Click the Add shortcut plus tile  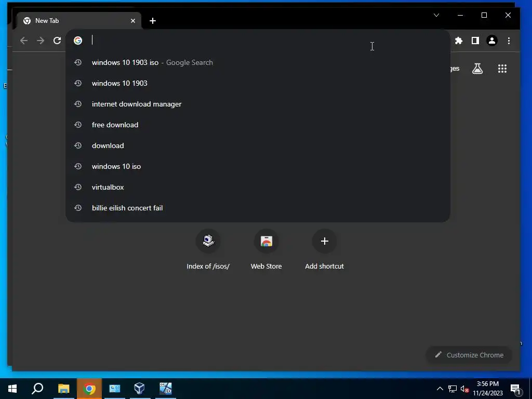pyautogui.click(x=324, y=250)
